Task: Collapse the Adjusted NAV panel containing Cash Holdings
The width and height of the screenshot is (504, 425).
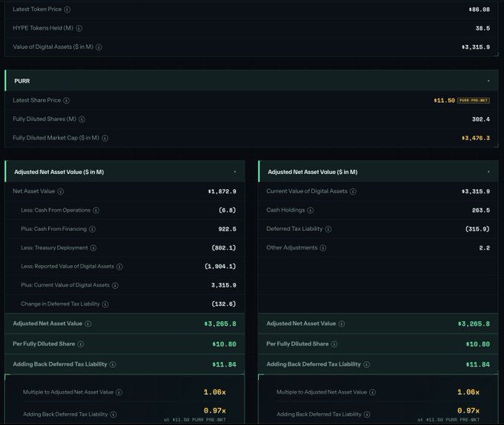Action: coord(488,172)
